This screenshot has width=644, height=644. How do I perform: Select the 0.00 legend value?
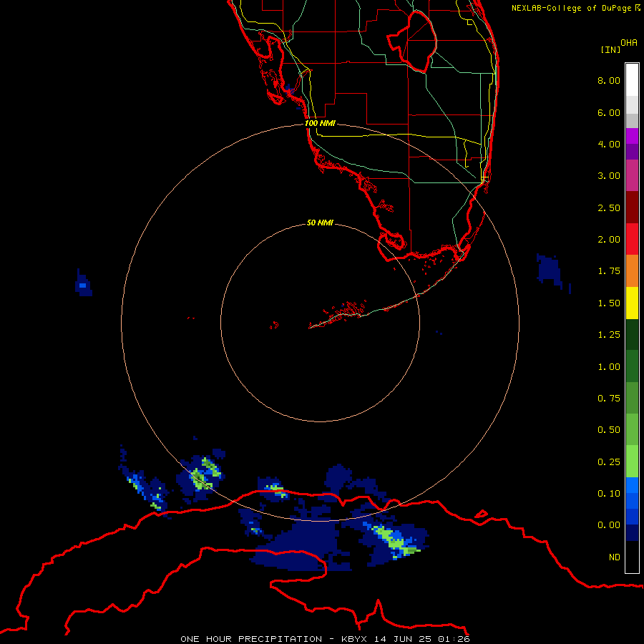pyautogui.click(x=609, y=525)
